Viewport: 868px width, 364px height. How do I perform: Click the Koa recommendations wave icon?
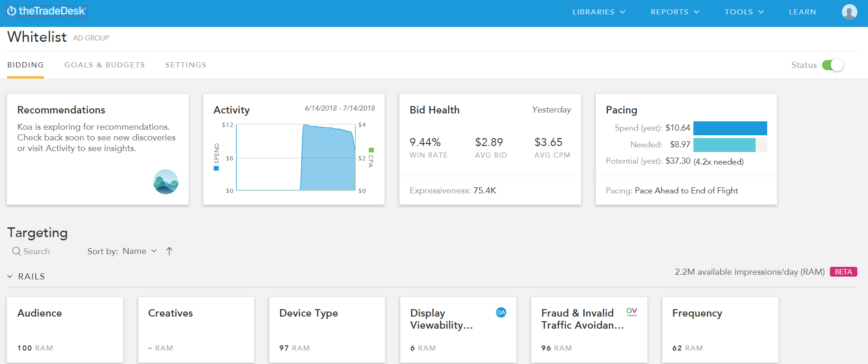166,182
